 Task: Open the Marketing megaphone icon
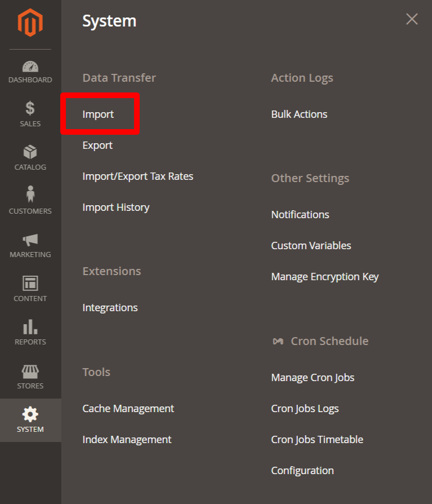(30, 240)
